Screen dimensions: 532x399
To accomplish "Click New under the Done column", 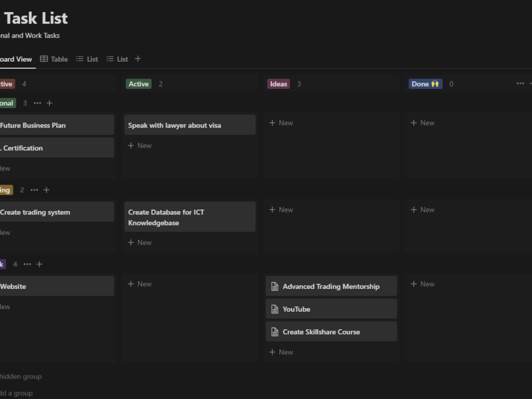I will (422, 122).
